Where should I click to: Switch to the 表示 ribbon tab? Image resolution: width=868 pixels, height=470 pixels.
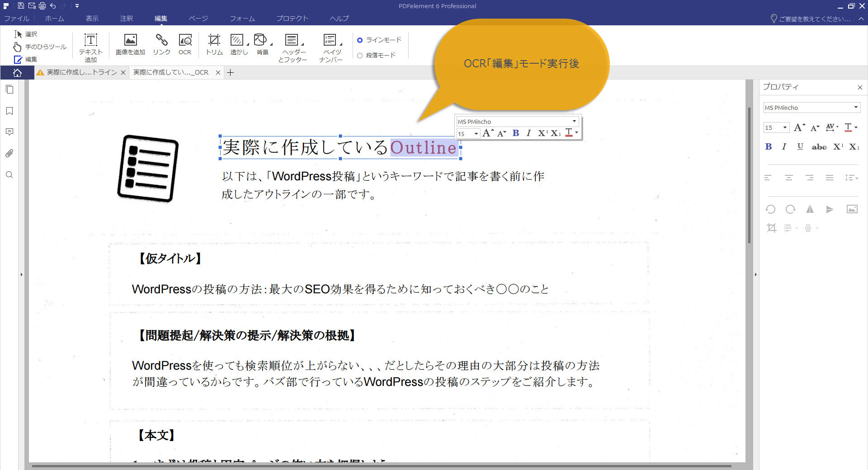(x=92, y=19)
